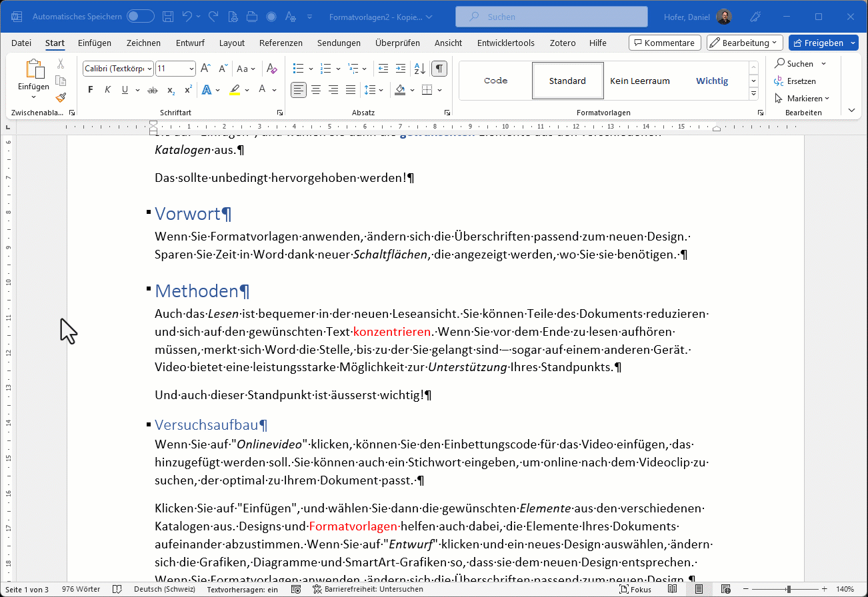Open the Referenzen ribbon tab
Image resolution: width=868 pixels, height=597 pixels.
pyautogui.click(x=281, y=43)
